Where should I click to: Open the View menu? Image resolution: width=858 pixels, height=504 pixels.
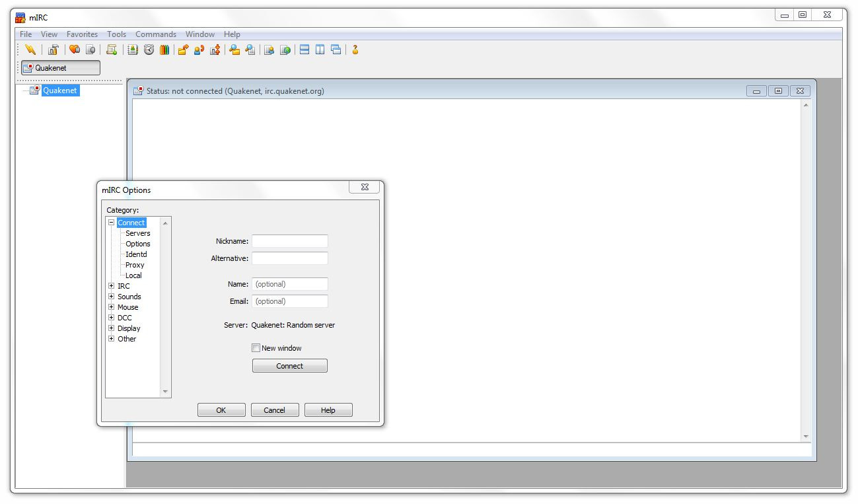(x=49, y=34)
